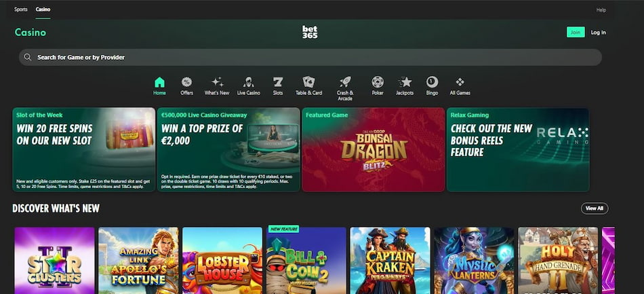
Task: Open the Jackpots star icon
Action: [x=405, y=82]
